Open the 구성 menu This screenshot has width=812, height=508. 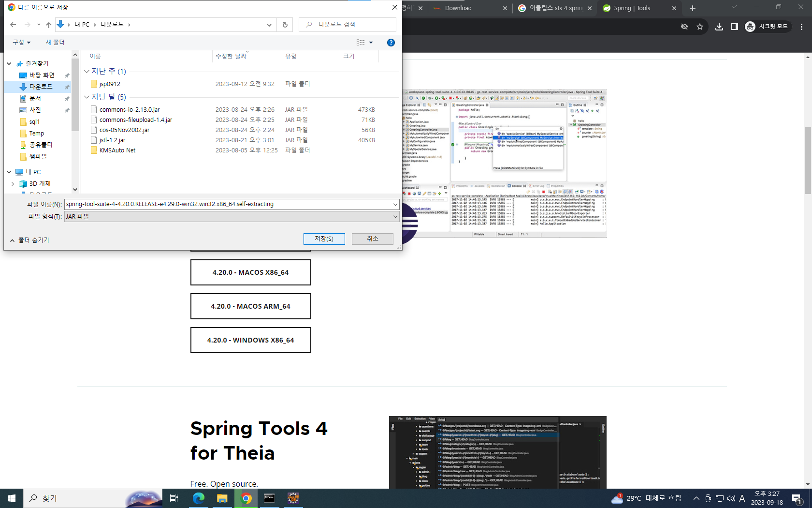[22, 43]
